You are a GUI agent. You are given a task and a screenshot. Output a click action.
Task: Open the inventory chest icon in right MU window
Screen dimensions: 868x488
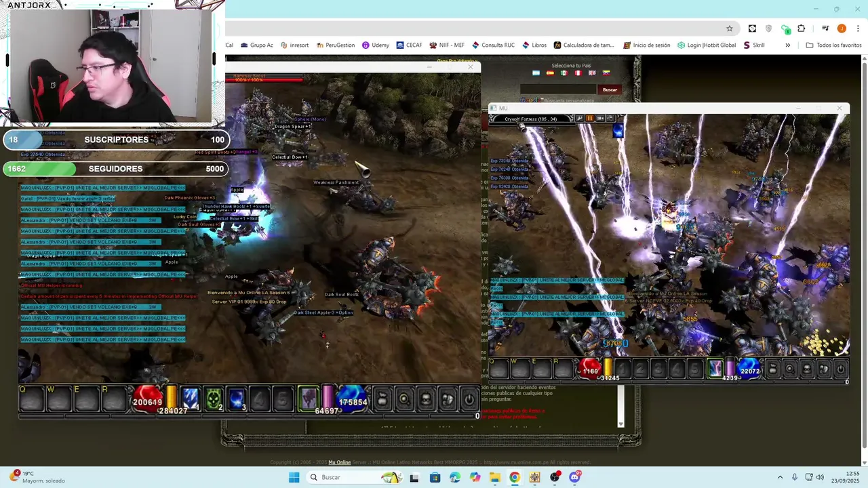pos(806,369)
